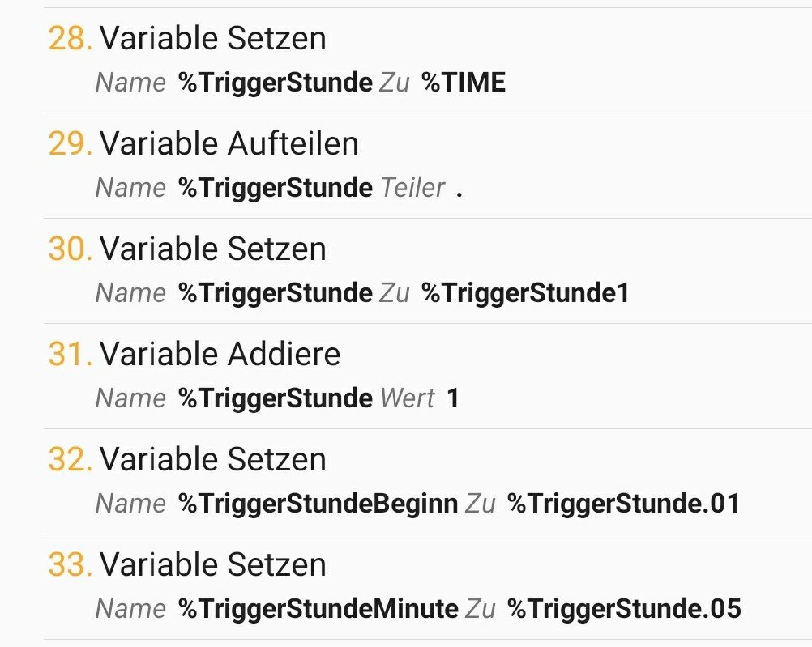812x647 pixels.
Task: Open action 32 Variable Setzen
Action: click(x=428, y=481)
